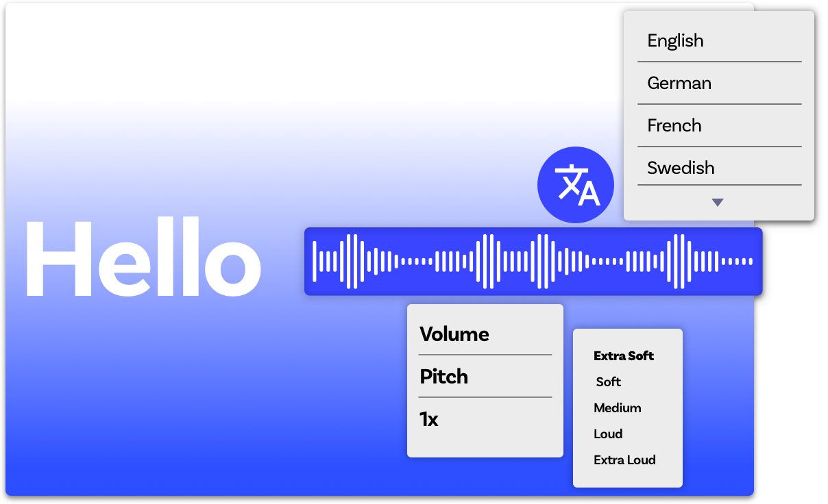Select Medium volume level

click(x=618, y=408)
